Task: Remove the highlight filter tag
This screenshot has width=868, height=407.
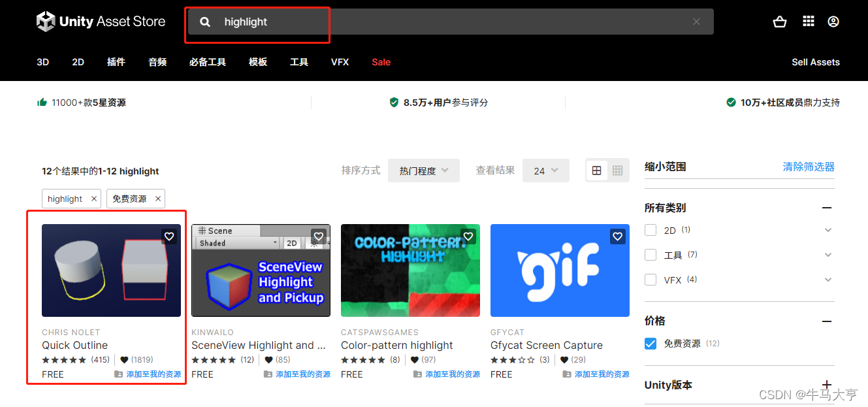Action: 94,199
